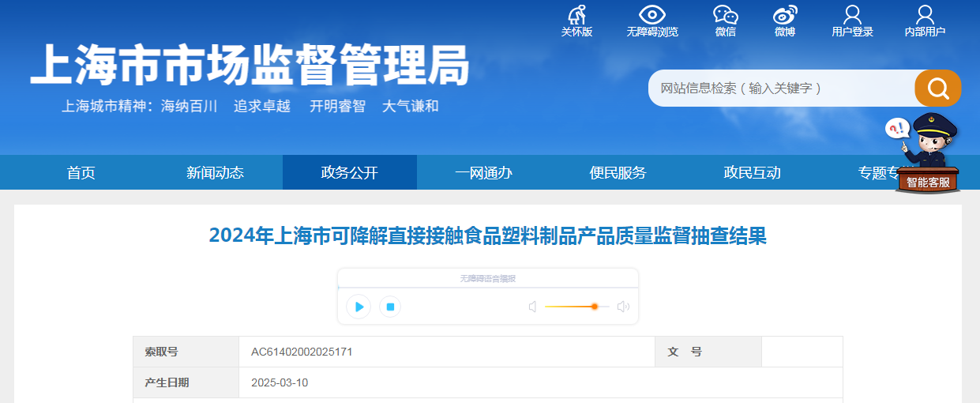Open the 一网通办 menu item
Viewport: 980px width, 403px height.
coord(484,173)
